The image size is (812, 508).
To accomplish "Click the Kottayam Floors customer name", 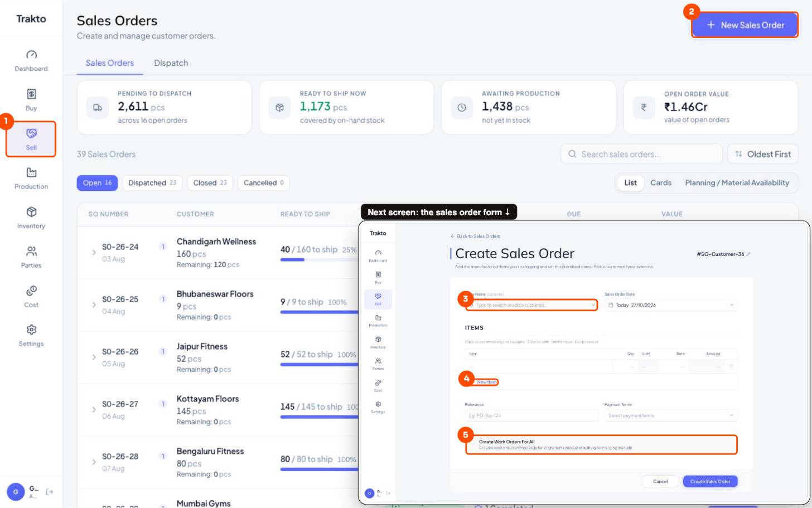I will pyautogui.click(x=207, y=399).
